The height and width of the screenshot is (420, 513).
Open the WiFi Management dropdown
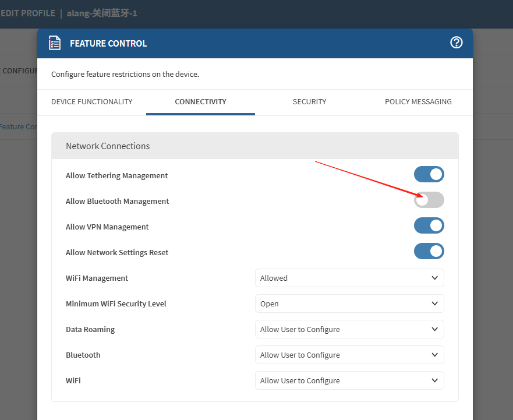click(x=349, y=278)
